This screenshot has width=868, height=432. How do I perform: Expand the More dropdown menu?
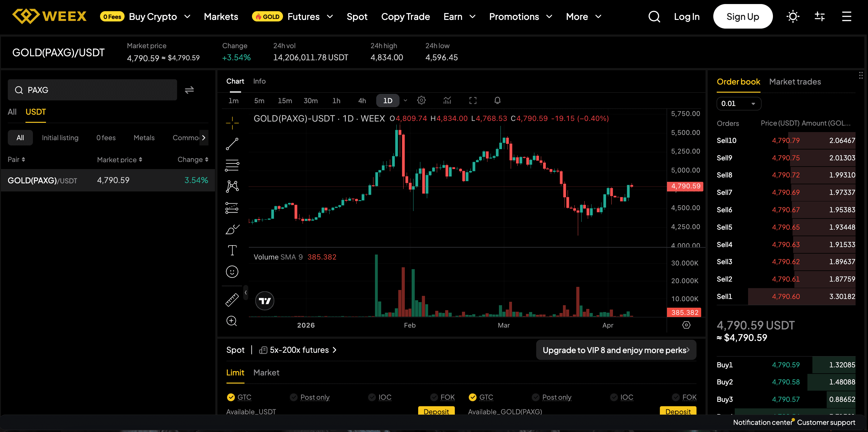[x=598, y=16]
